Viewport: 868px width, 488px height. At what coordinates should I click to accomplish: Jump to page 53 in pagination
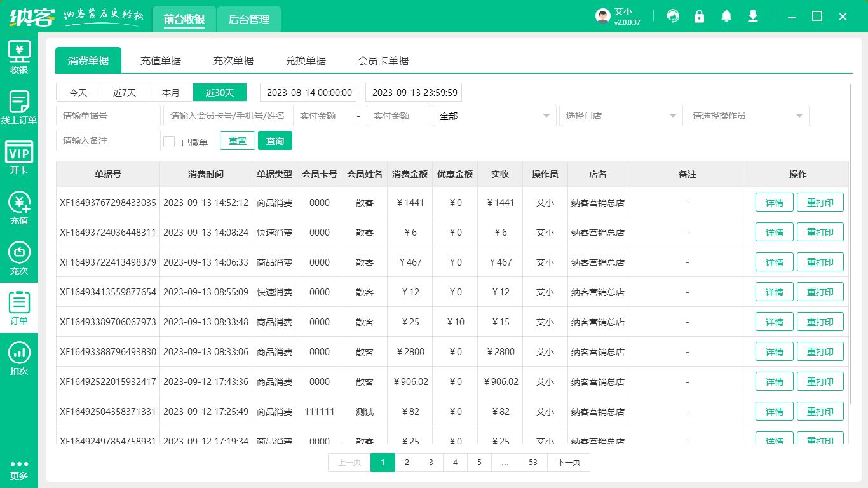532,463
